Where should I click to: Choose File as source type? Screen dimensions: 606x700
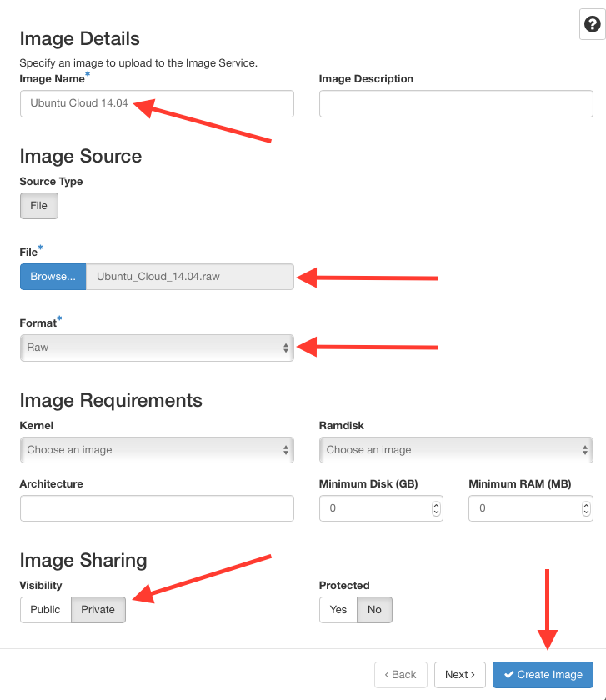[x=39, y=206]
